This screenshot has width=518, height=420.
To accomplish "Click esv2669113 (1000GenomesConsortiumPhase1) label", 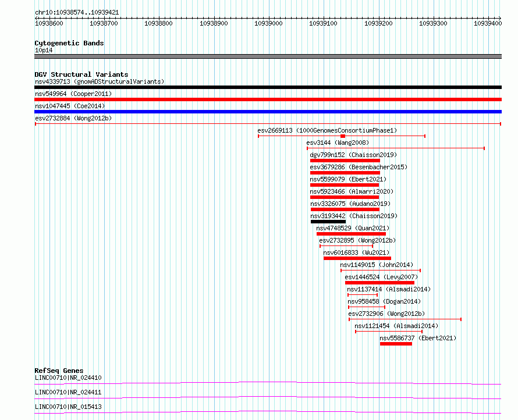I will [x=327, y=130].
